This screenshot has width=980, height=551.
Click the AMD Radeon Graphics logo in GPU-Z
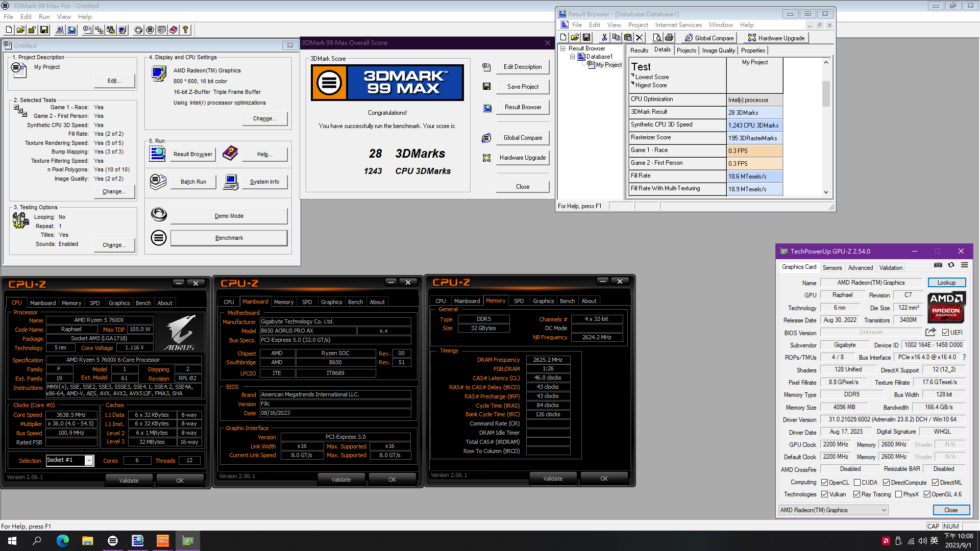[x=946, y=308]
